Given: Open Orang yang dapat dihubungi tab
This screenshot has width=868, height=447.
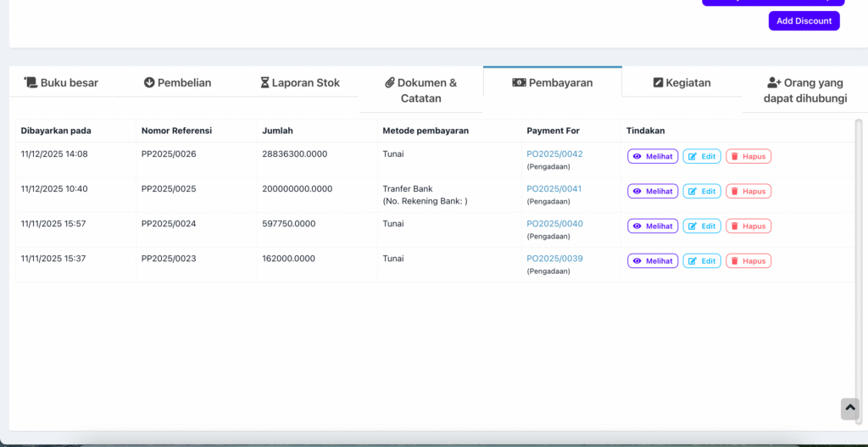Looking at the screenshot, I should 804,90.
